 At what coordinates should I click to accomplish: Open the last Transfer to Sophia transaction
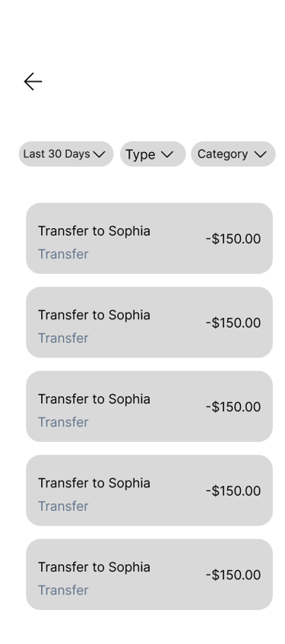click(x=150, y=575)
